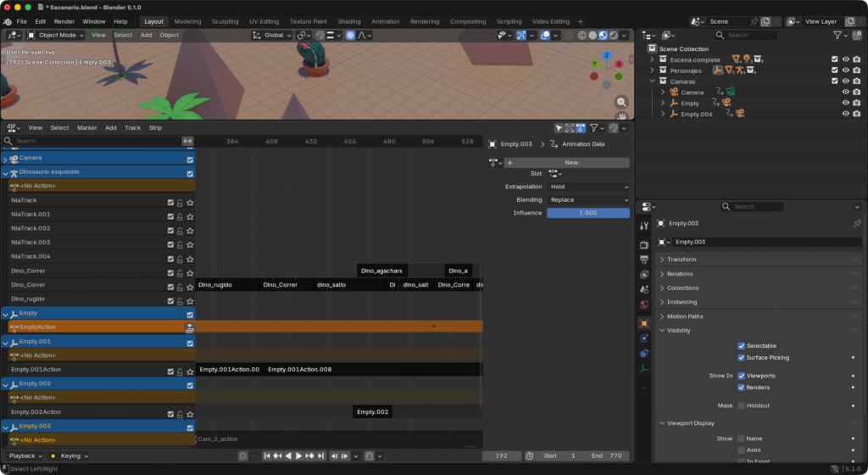Pin the Empty.003 properties context
The height and width of the screenshot is (475, 868).
(x=856, y=223)
